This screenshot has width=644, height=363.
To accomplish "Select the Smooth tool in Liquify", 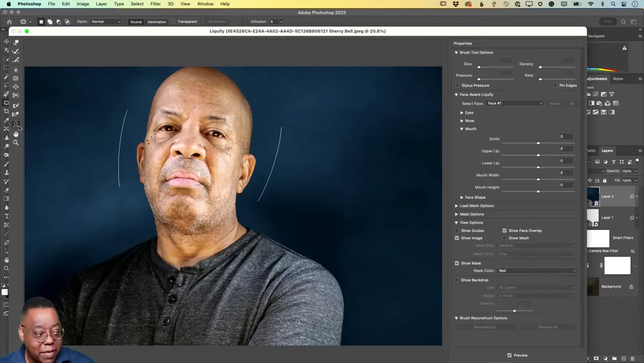I will click(x=16, y=60).
